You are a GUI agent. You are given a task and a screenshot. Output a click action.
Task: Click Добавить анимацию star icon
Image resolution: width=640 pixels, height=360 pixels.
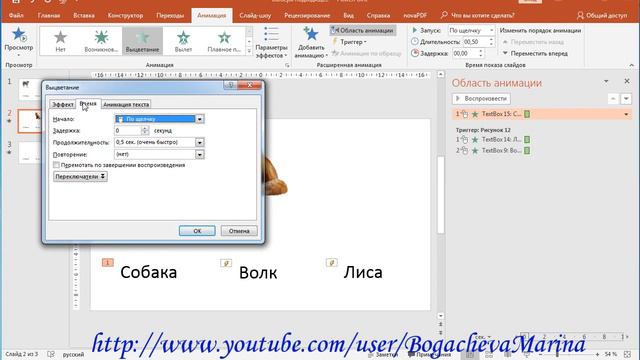[x=311, y=34]
